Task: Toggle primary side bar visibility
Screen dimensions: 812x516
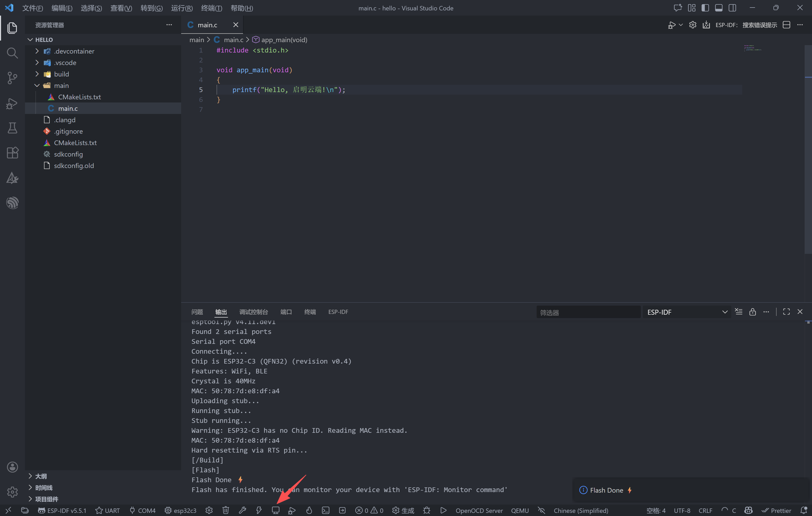Action: (x=705, y=8)
